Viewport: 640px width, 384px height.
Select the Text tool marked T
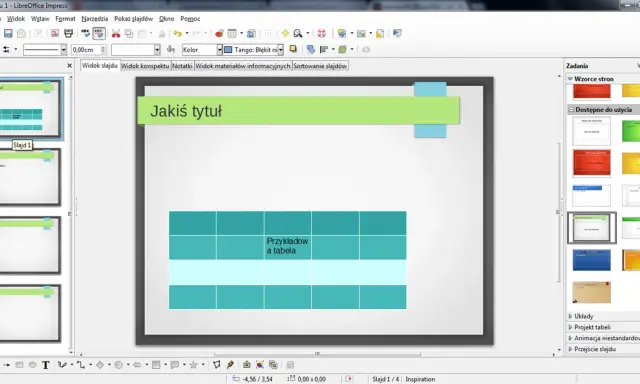point(46,365)
